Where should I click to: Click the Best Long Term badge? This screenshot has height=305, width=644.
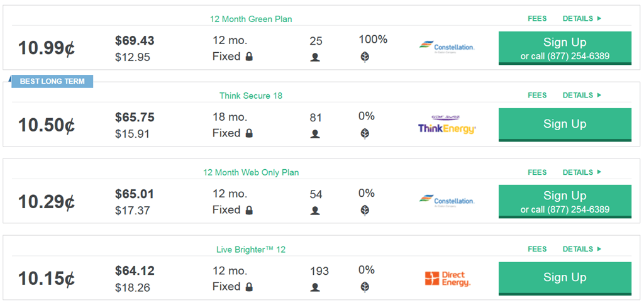click(52, 81)
